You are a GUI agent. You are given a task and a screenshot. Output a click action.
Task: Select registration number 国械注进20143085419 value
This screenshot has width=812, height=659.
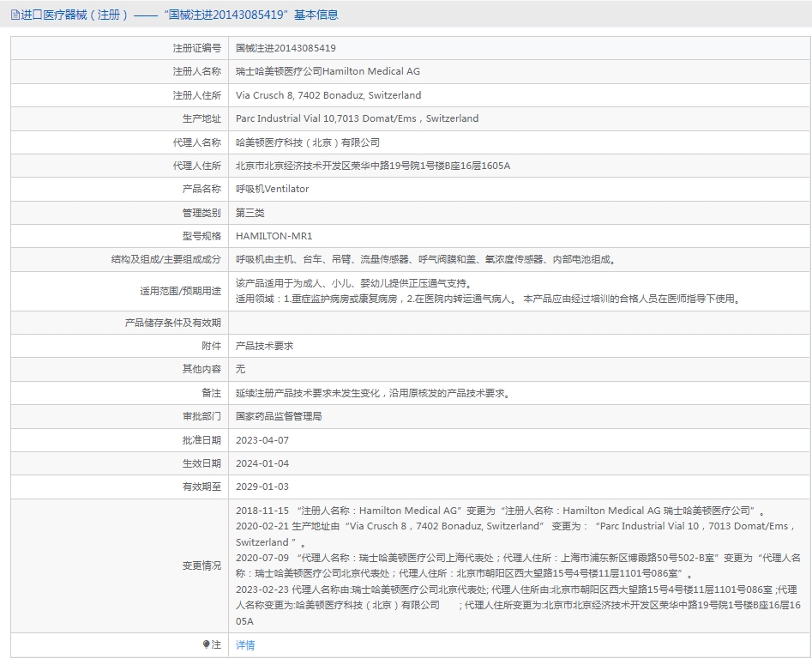pyautogui.click(x=286, y=48)
